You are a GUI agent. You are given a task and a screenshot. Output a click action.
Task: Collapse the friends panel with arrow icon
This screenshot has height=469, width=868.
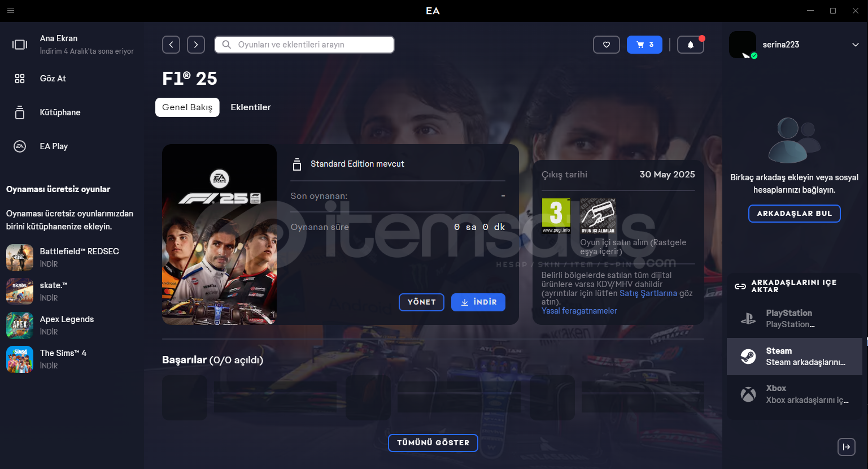point(846,447)
